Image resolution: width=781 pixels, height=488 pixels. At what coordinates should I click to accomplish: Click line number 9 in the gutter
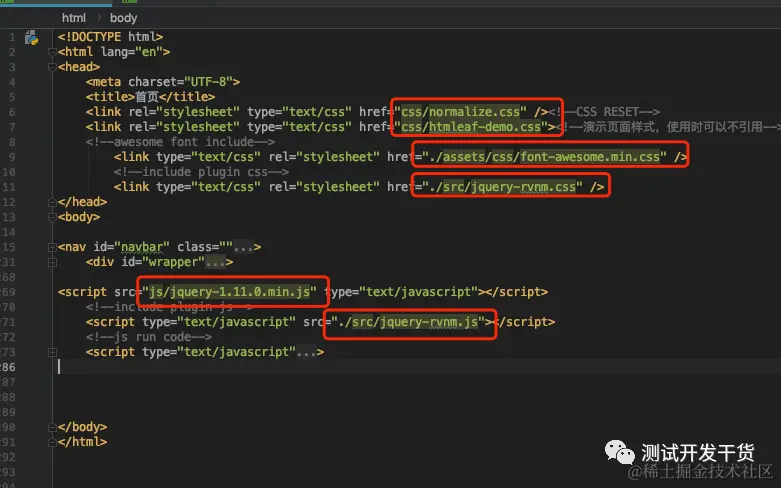click(11, 157)
